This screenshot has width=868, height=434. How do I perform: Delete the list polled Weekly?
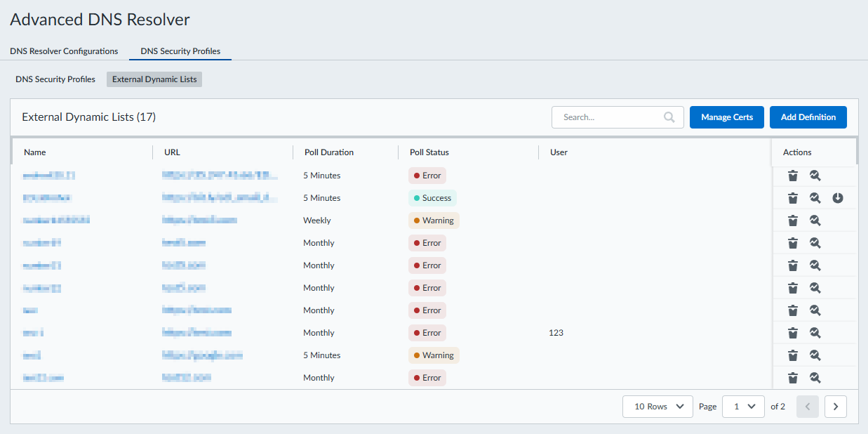pos(792,221)
